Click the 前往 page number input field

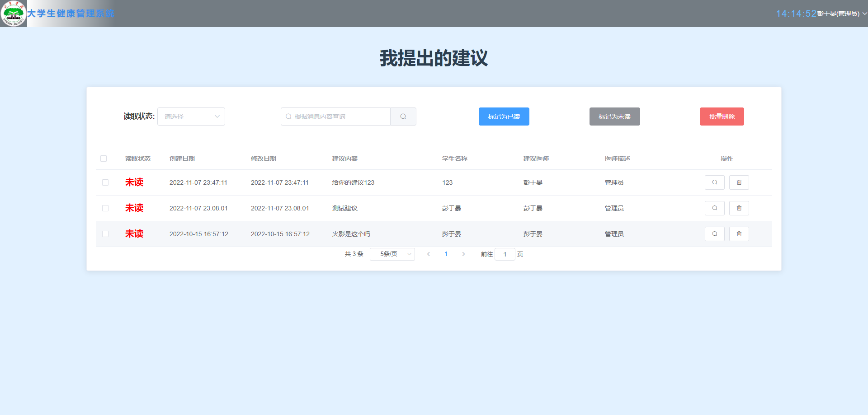coord(505,254)
